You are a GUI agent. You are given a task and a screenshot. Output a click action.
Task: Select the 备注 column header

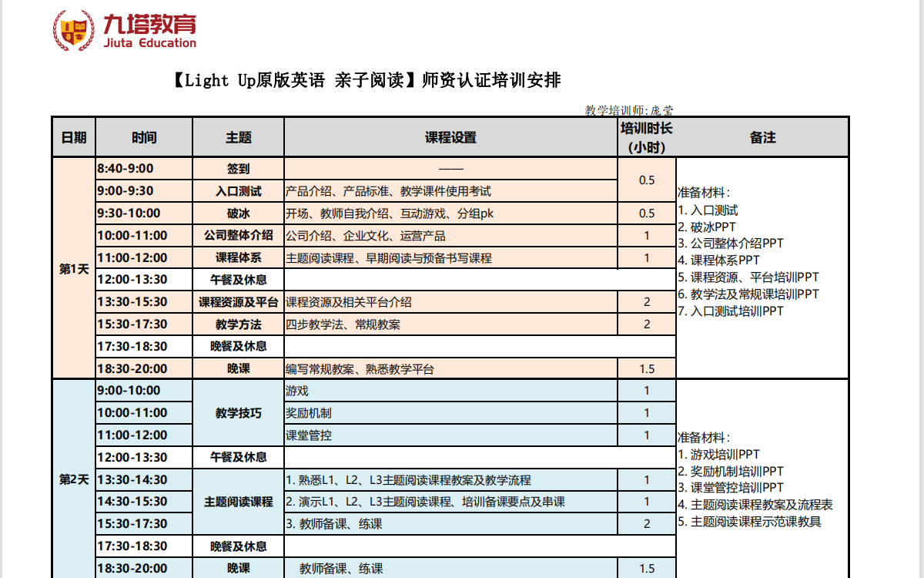762,137
